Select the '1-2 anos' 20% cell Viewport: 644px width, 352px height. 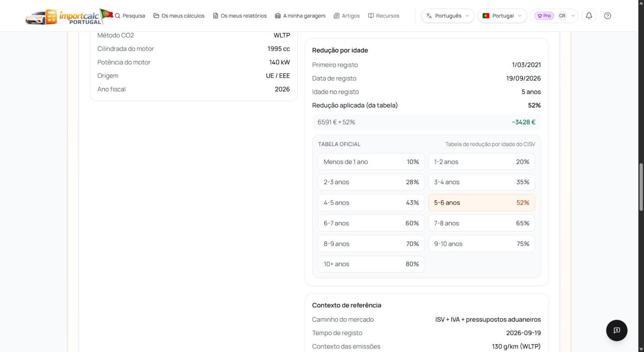481,162
